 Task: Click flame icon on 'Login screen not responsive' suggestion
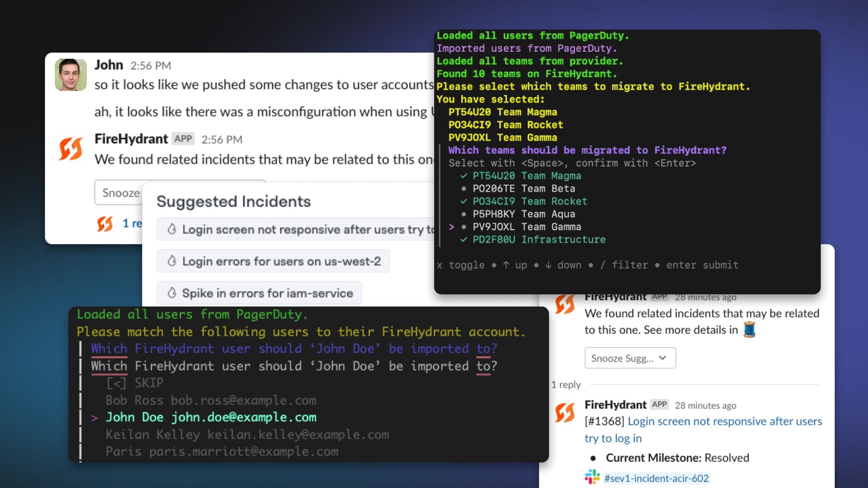tap(172, 229)
